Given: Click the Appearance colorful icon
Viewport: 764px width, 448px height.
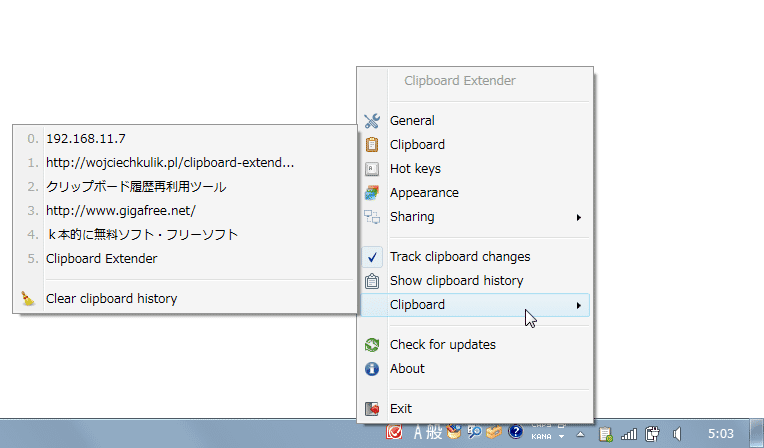Looking at the screenshot, I should [x=372, y=193].
